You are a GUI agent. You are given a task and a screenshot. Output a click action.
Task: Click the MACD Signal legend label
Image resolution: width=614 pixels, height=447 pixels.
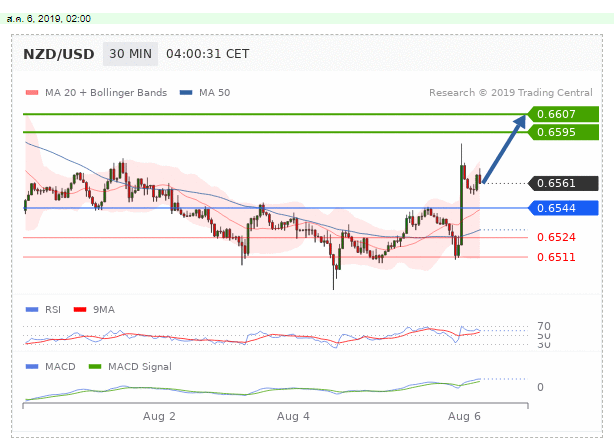point(140,367)
